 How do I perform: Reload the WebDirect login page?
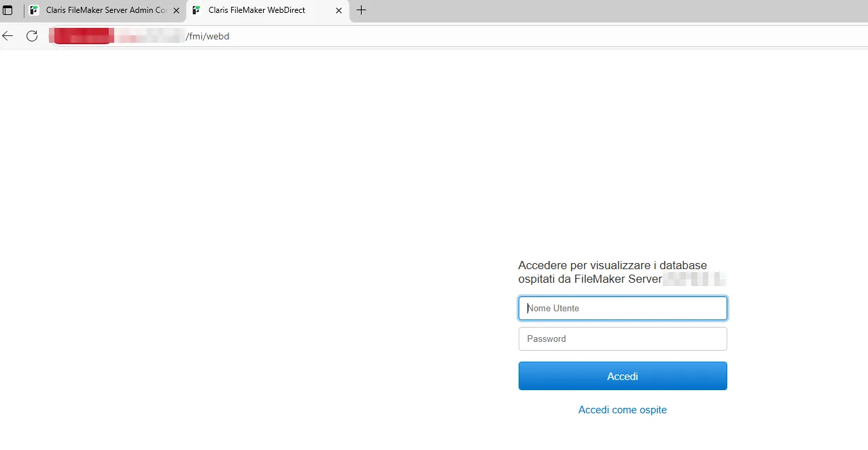31,35
